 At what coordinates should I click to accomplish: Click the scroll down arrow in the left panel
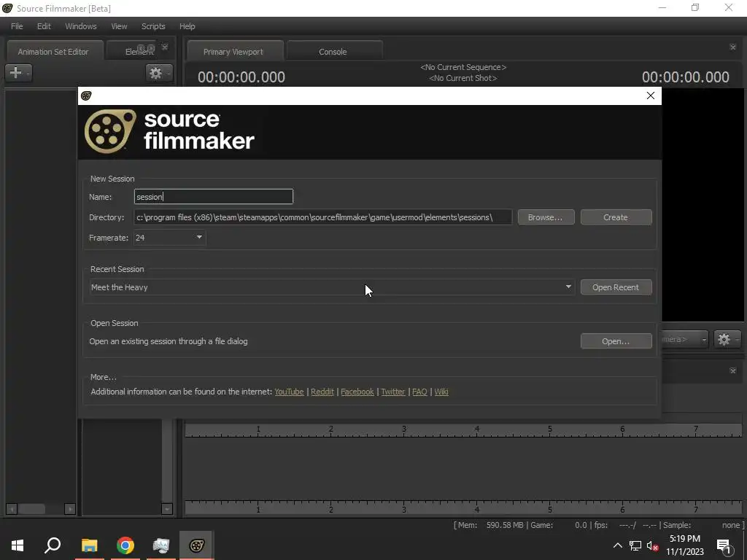pyautogui.click(x=167, y=508)
